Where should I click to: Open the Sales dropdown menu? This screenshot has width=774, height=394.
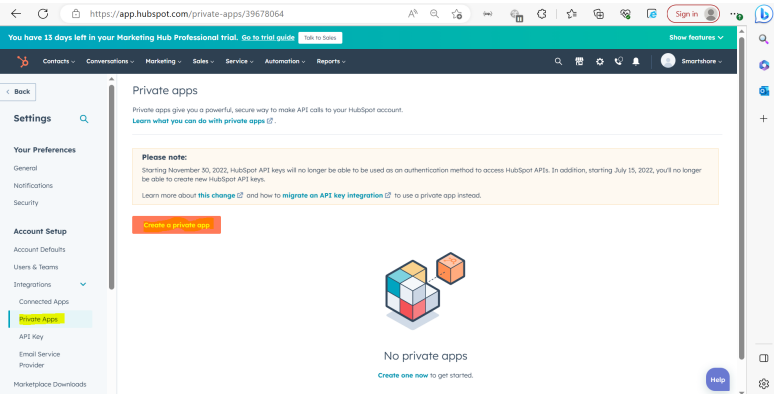[x=203, y=61]
